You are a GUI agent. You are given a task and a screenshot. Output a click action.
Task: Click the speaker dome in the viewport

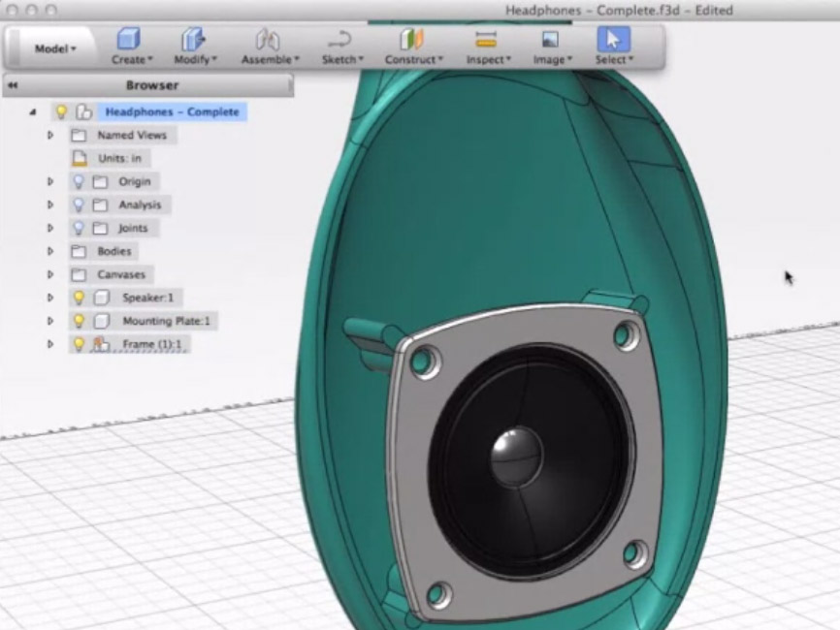point(515,454)
